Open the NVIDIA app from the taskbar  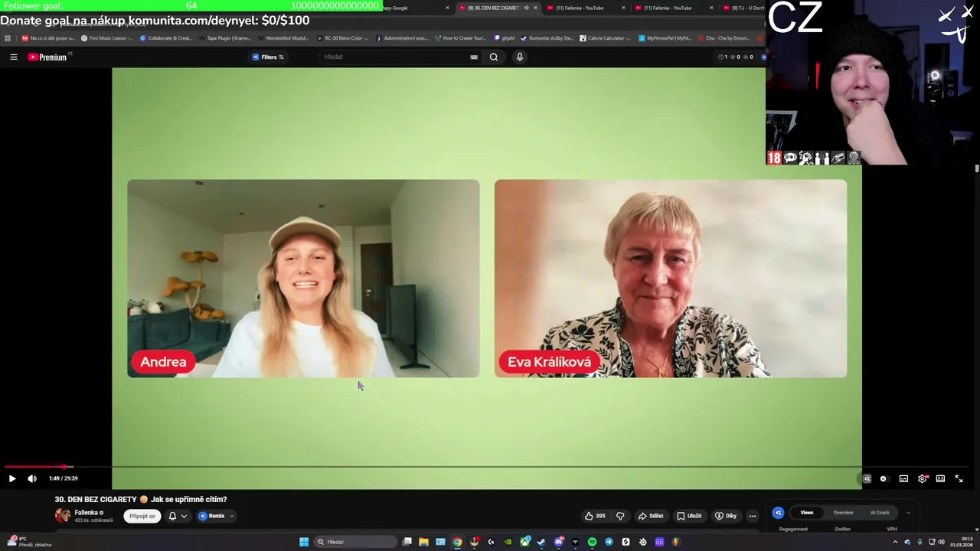click(x=508, y=542)
